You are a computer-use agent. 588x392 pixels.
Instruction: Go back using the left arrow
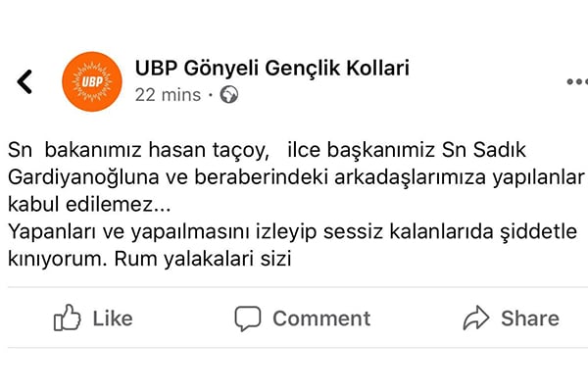pos(25,81)
